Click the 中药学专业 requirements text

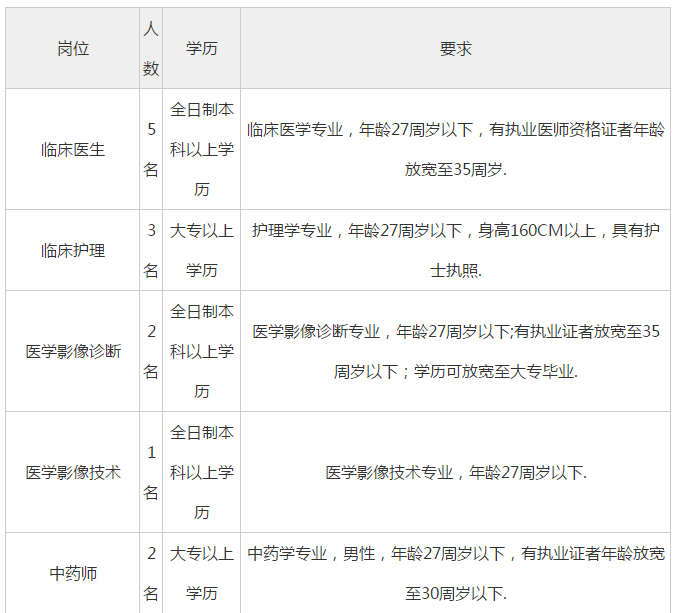coord(455,573)
